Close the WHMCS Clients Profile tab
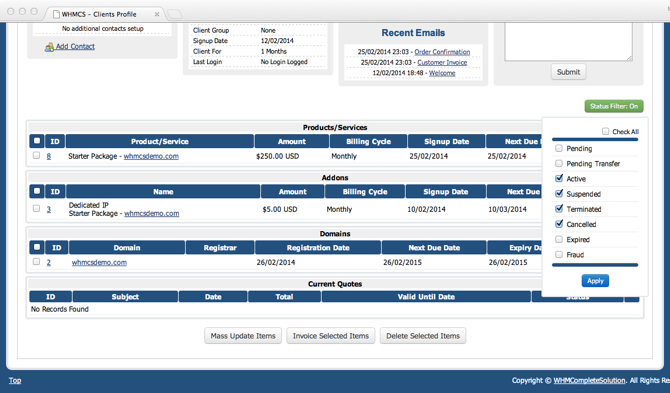The image size is (670, 393). coord(157,14)
